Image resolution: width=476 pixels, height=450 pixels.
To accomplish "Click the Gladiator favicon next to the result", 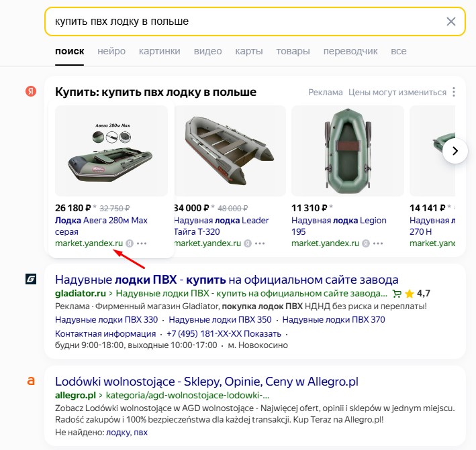I will coord(31,280).
